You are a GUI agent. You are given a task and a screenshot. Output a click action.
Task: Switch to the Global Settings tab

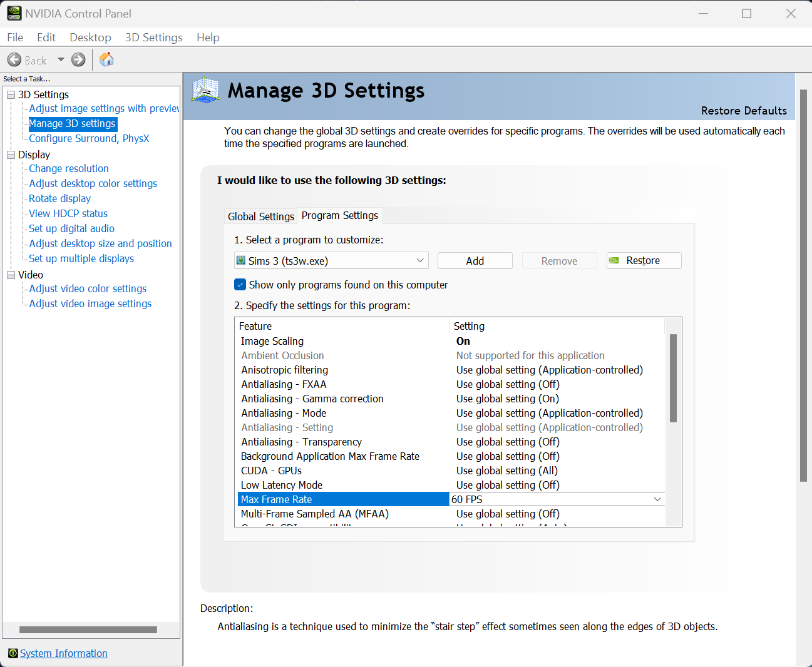(260, 216)
